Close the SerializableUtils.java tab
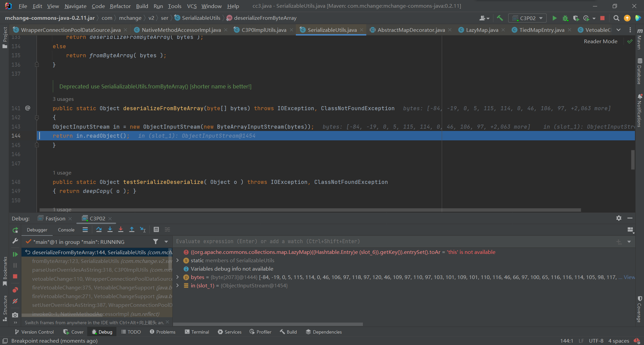 362,30
